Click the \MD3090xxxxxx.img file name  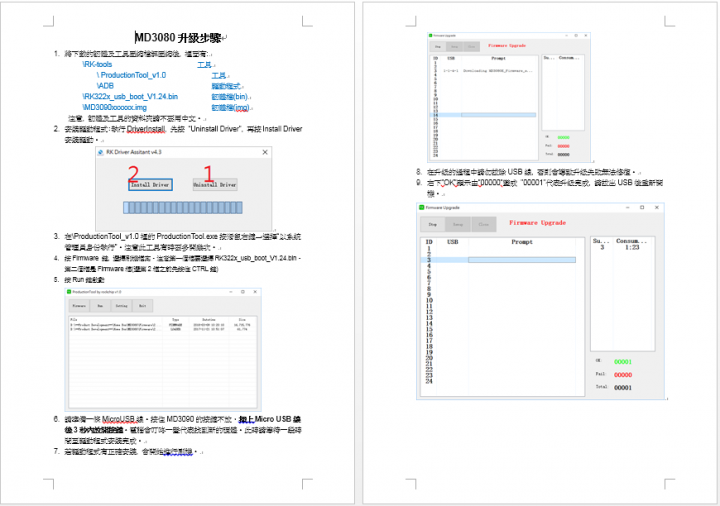coord(114,107)
